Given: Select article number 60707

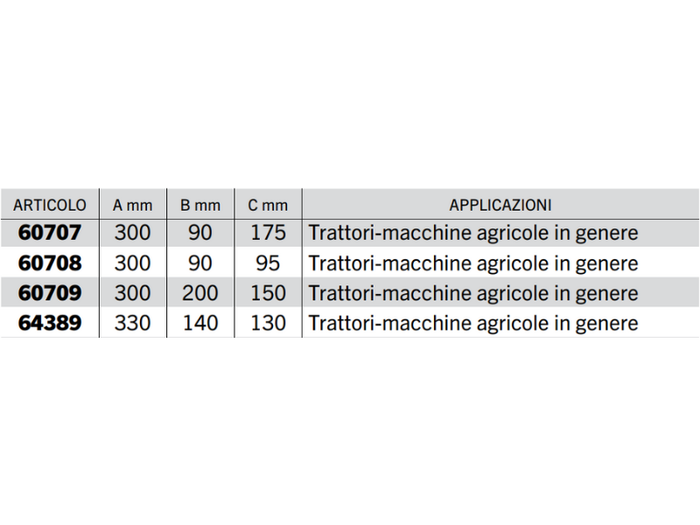Looking at the screenshot, I should click(x=50, y=234).
